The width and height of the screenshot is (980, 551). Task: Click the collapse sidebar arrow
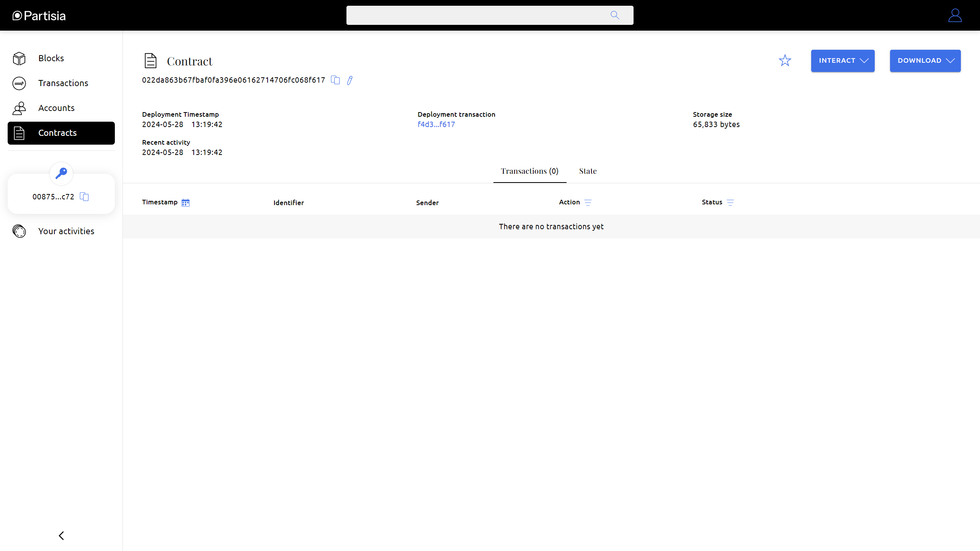pyautogui.click(x=60, y=536)
